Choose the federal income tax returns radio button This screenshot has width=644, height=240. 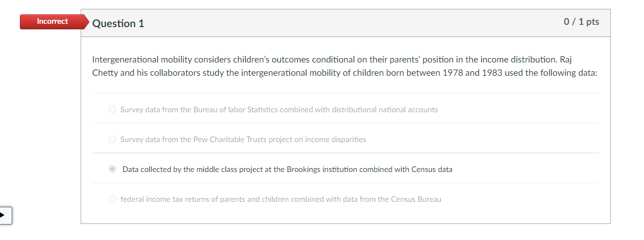pyautogui.click(x=112, y=199)
